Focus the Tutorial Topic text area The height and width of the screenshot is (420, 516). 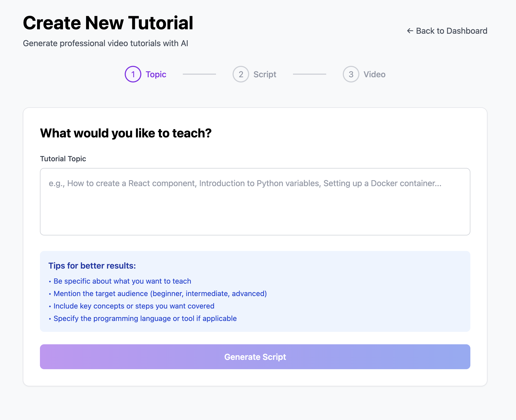coord(255,201)
